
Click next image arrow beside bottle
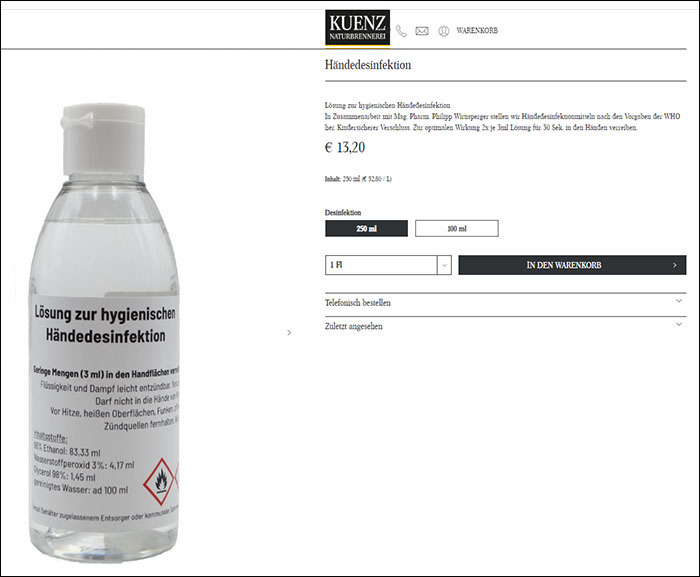pyautogui.click(x=289, y=333)
